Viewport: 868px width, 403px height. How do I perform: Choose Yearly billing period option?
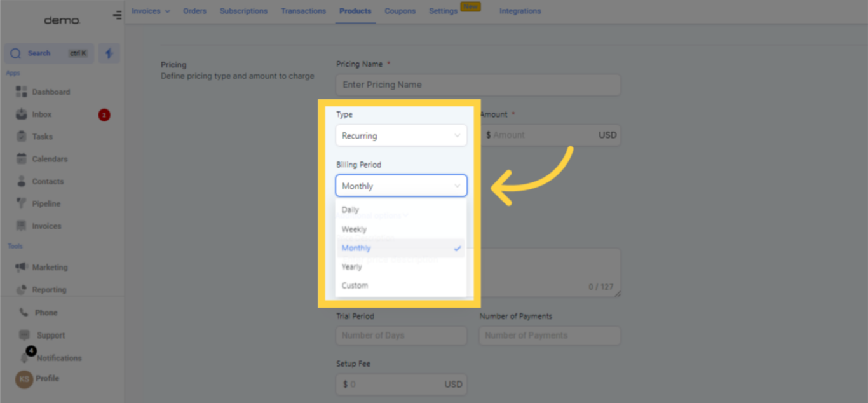[x=351, y=267]
